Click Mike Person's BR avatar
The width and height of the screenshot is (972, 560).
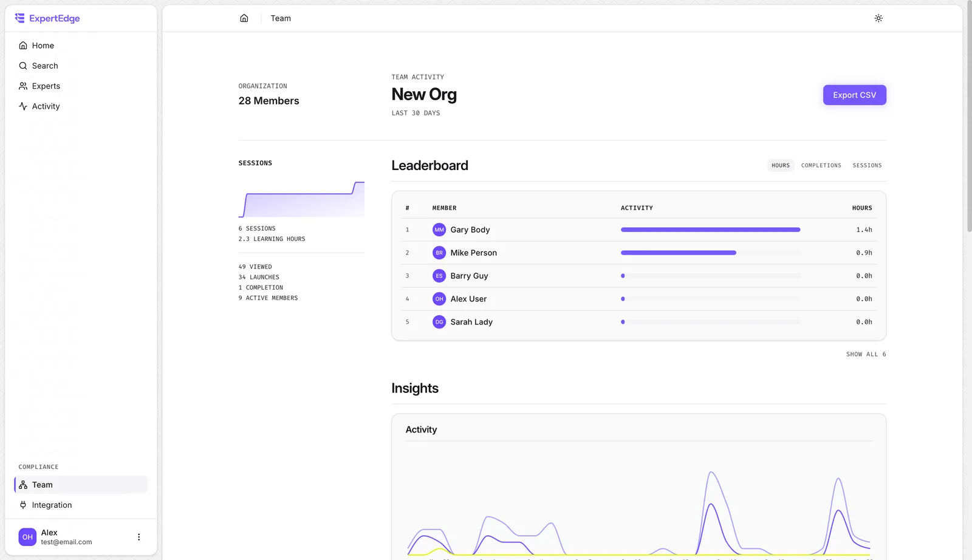(439, 253)
